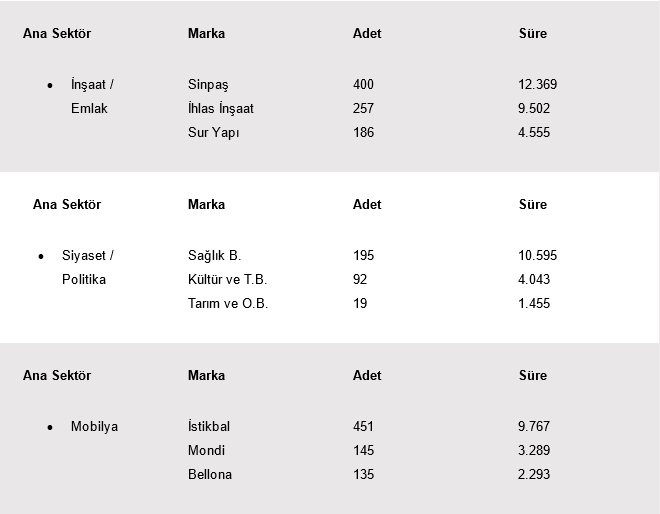This screenshot has height=514, width=660.
Task: Select the Adet value 451 for İstikbal
Action: pyautogui.click(x=363, y=427)
